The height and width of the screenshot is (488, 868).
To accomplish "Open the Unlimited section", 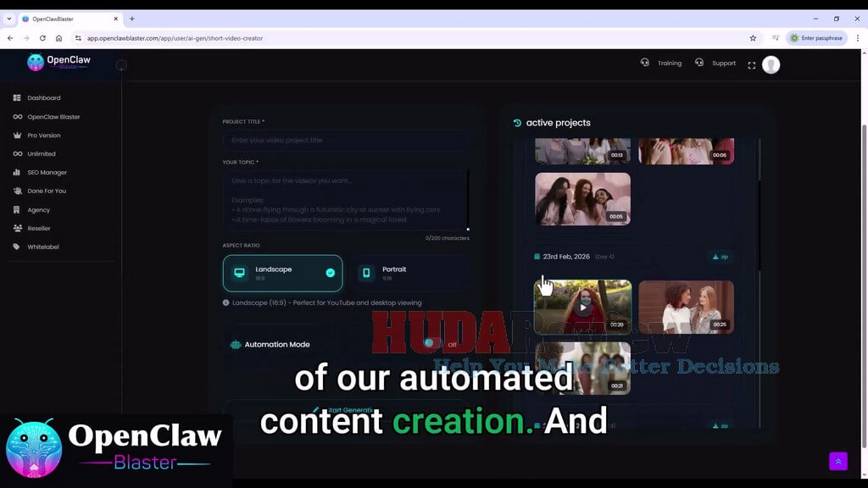I will click(x=40, y=153).
